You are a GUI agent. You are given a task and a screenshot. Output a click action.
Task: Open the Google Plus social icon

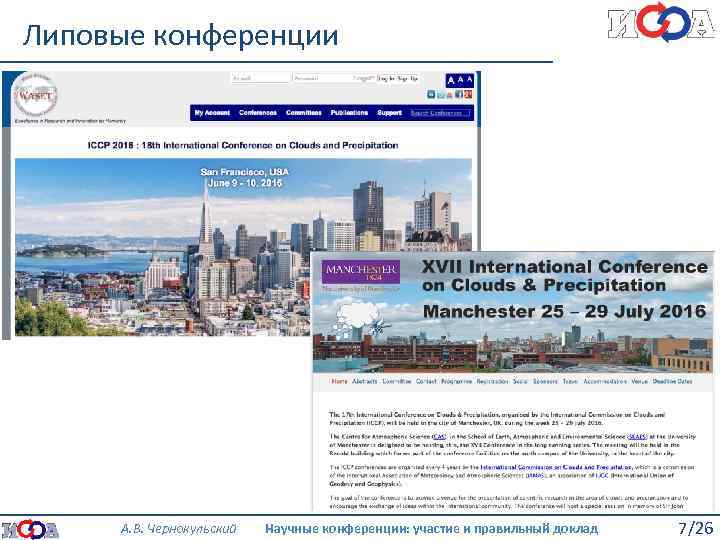click(468, 94)
